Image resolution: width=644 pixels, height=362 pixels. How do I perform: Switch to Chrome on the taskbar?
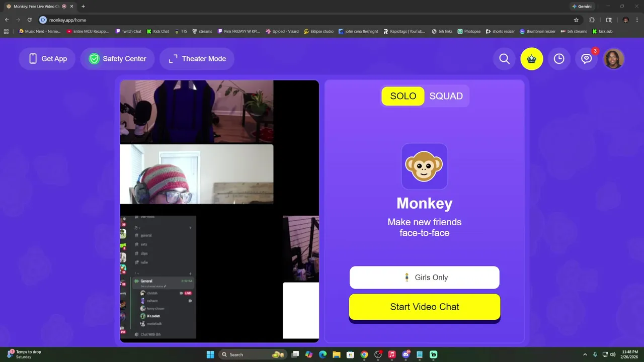click(364, 354)
